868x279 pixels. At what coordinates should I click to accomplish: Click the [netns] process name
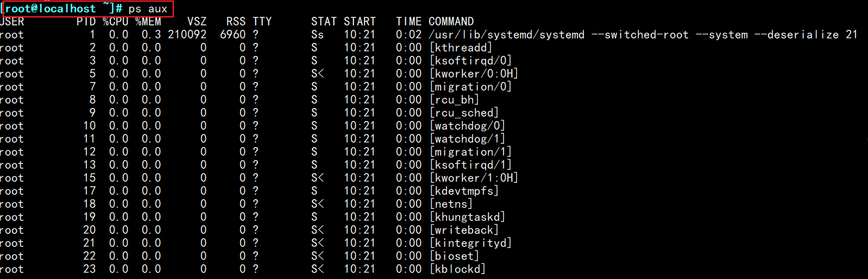pos(451,204)
